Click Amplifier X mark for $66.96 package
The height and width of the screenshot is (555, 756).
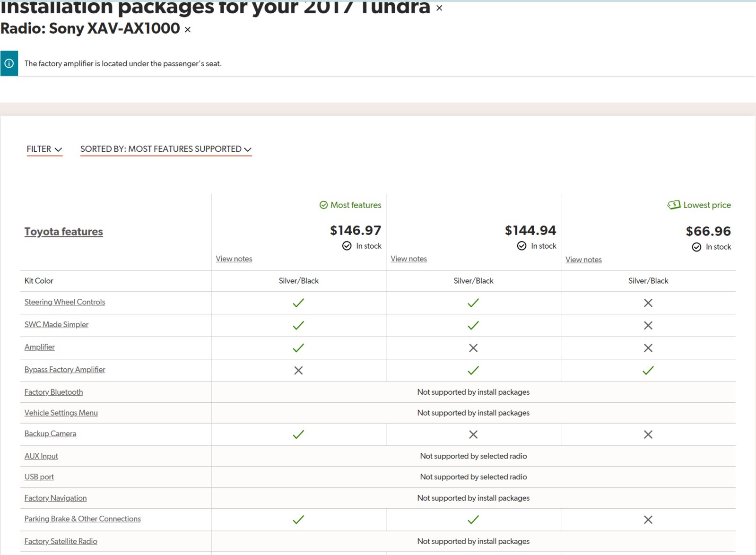tap(648, 348)
